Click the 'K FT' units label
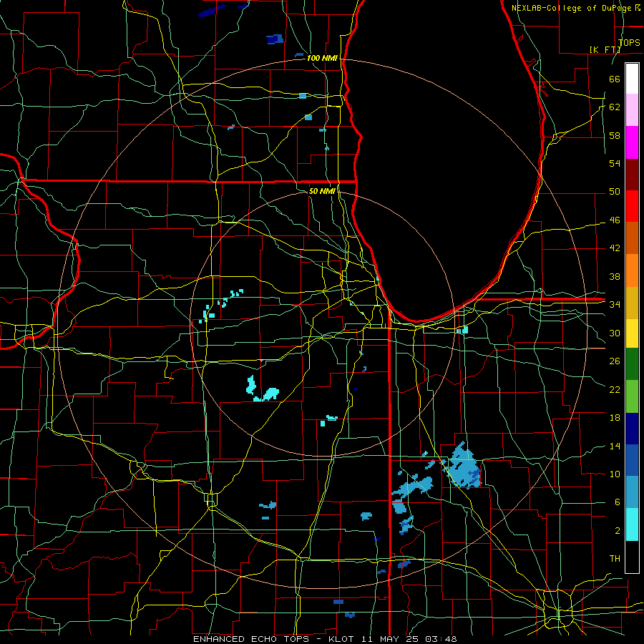 coord(605,49)
